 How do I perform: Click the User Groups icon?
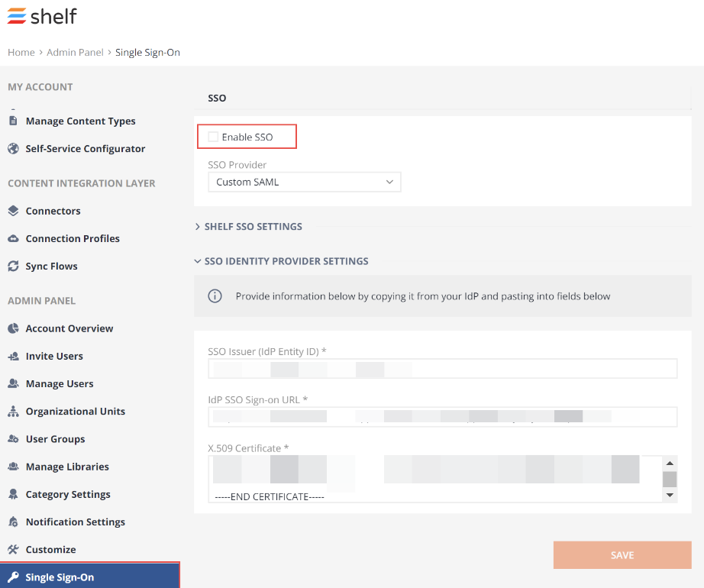coord(14,439)
